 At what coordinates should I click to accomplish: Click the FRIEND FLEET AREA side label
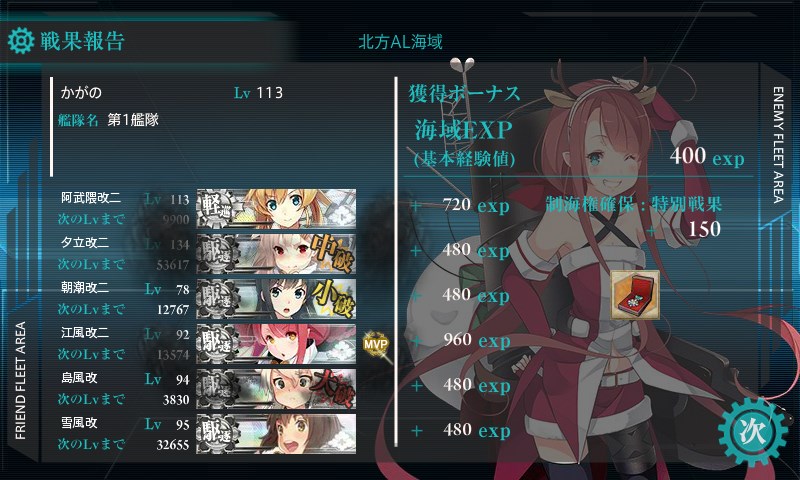tap(20, 380)
